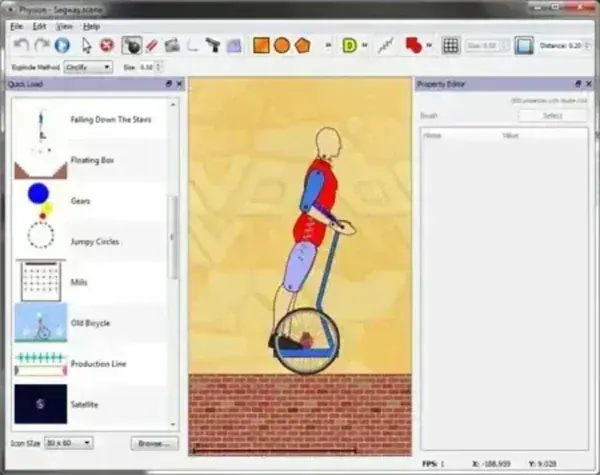
Task: Click the Redo arrow icon
Action: 41,46
